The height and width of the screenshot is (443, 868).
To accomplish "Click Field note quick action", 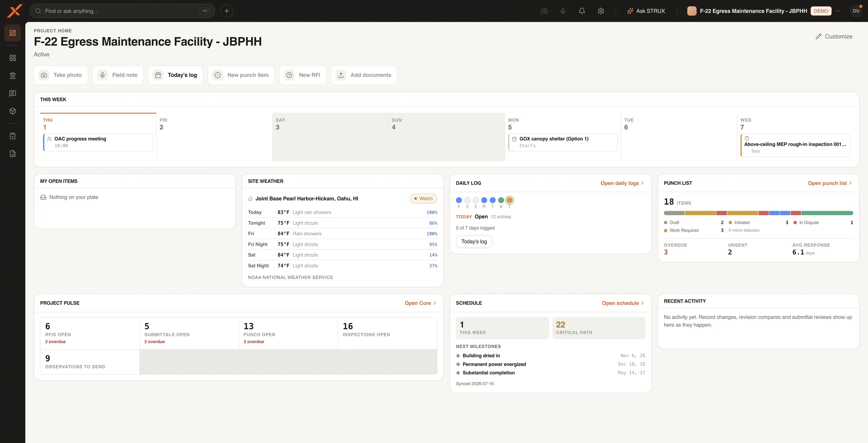I will pos(118,75).
